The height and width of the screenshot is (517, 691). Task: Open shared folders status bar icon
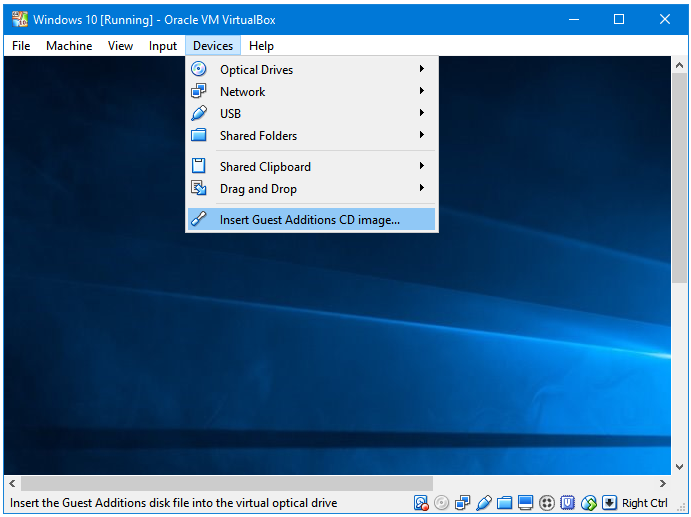pos(505,503)
